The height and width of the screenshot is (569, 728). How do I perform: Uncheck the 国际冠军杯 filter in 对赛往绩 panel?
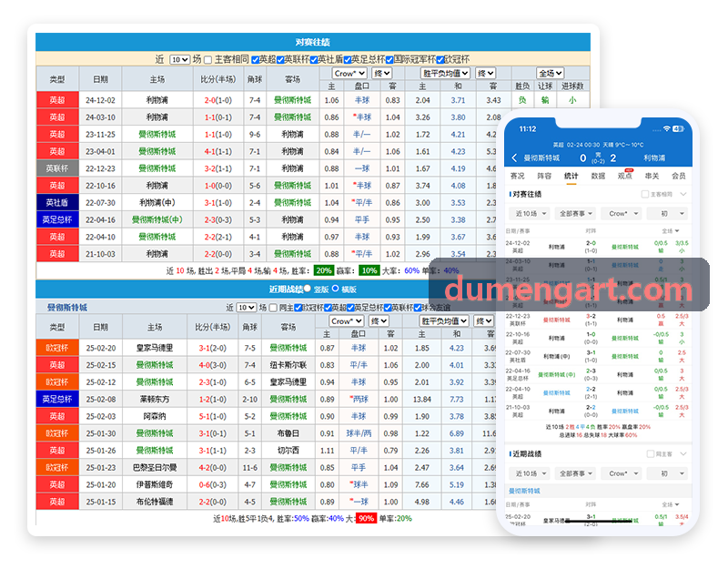[x=389, y=60]
